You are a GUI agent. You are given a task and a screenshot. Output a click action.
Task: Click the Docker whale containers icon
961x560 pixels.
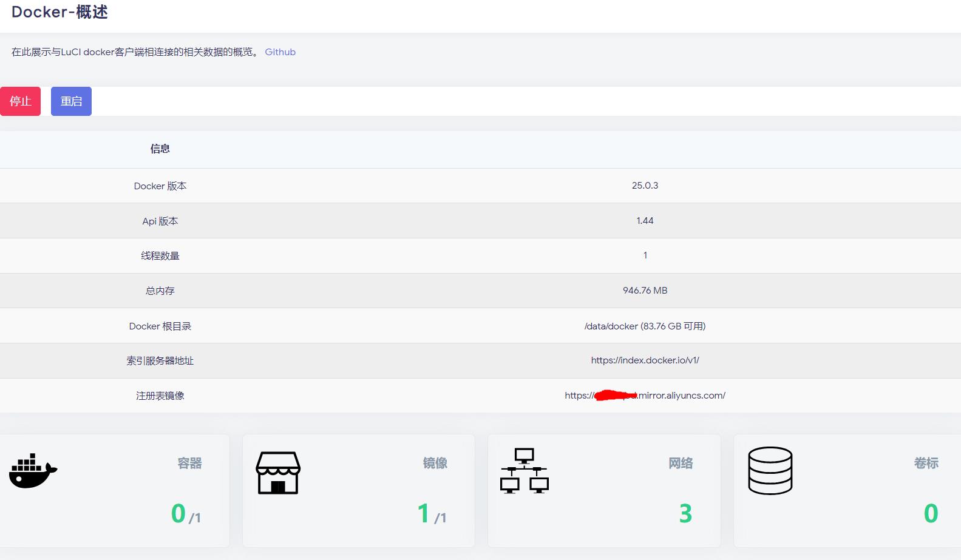33,471
